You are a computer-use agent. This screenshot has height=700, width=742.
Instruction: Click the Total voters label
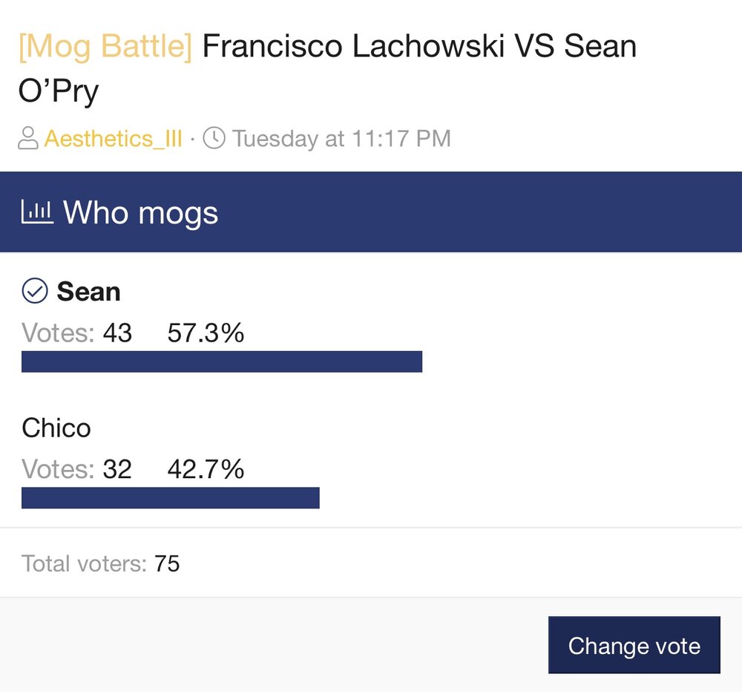click(85, 564)
